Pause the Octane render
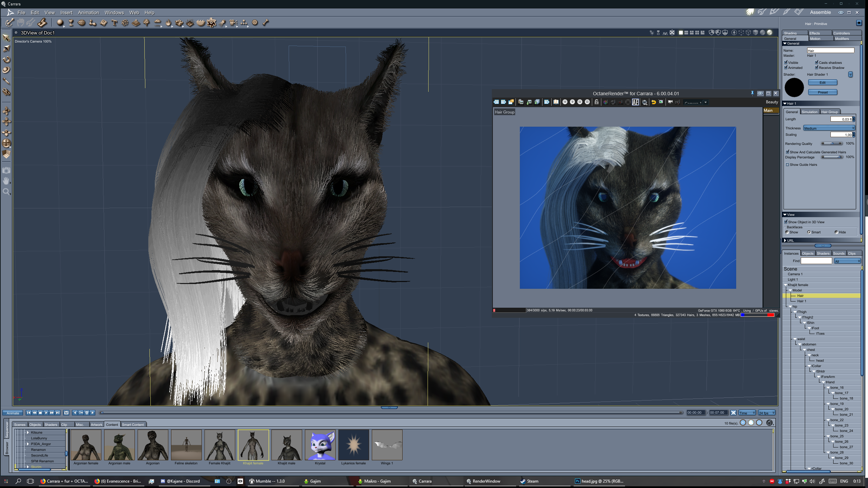868x488 pixels. (x=580, y=102)
